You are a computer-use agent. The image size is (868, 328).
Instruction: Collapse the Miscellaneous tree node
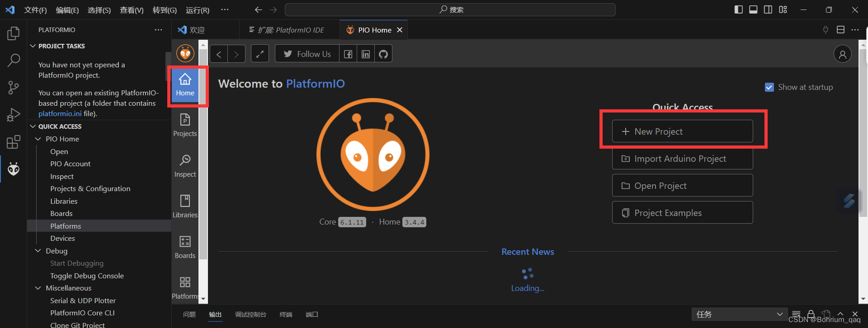38,288
